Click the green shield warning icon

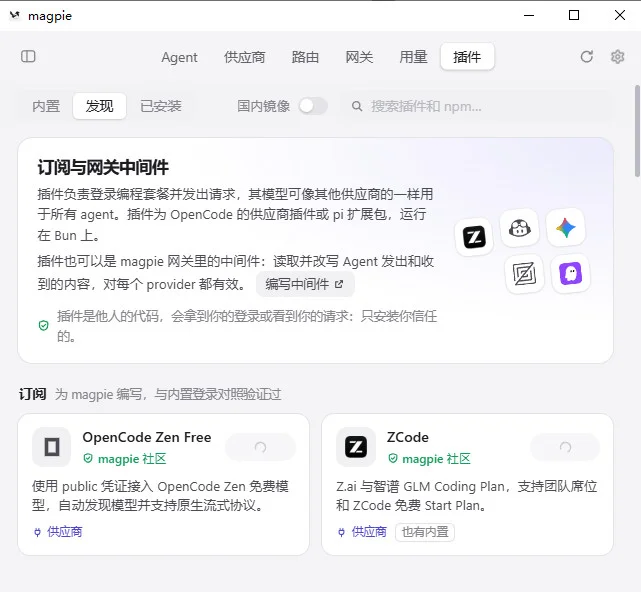tap(43, 325)
